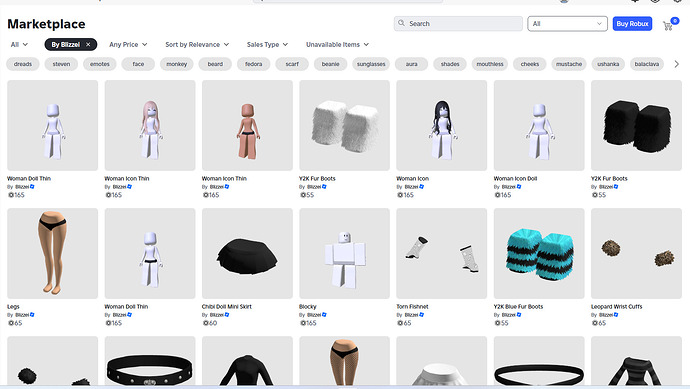
Task: Expand the All filter dropdown
Action: pyautogui.click(x=19, y=44)
